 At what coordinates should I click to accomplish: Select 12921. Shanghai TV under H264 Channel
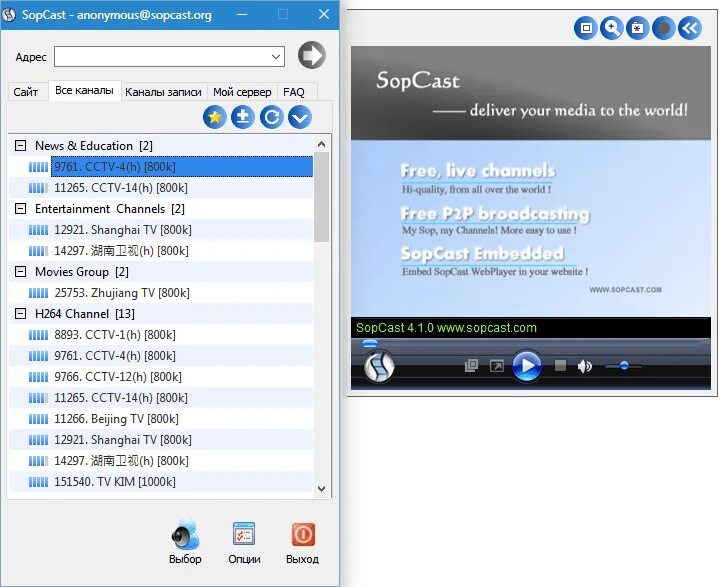pos(161,440)
